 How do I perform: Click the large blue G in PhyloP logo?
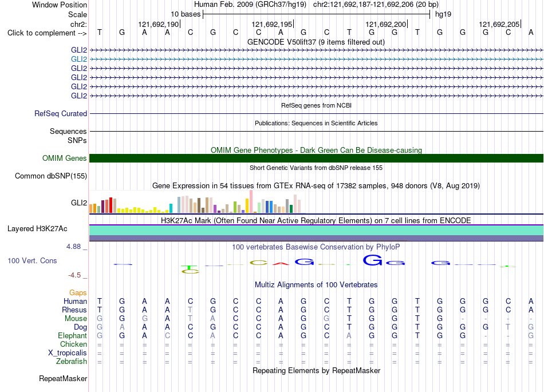372,260
